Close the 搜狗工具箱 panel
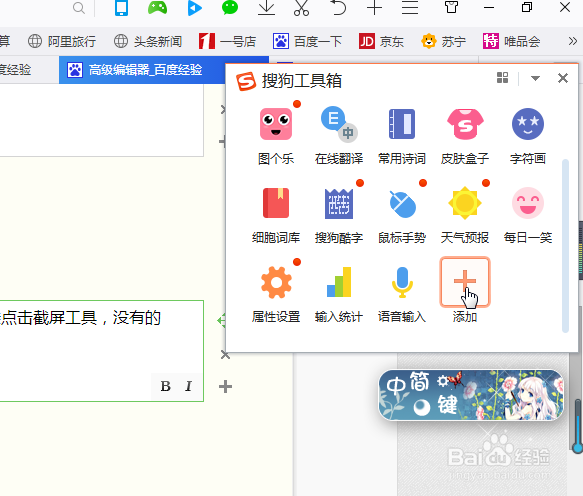Viewport: 583px width, 496px height. tap(563, 78)
